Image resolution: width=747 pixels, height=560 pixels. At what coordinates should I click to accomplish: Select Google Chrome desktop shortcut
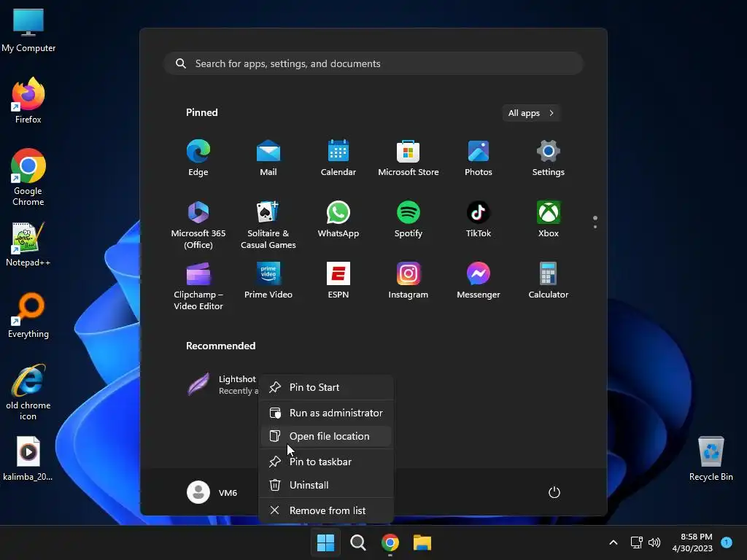pyautogui.click(x=28, y=177)
